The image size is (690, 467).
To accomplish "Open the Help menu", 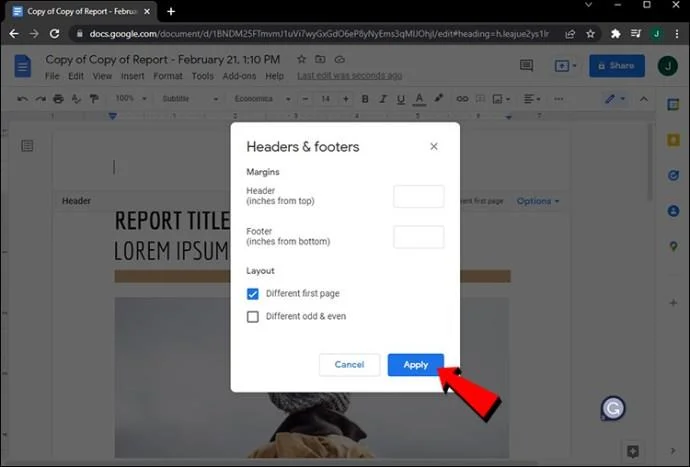I will point(274,76).
